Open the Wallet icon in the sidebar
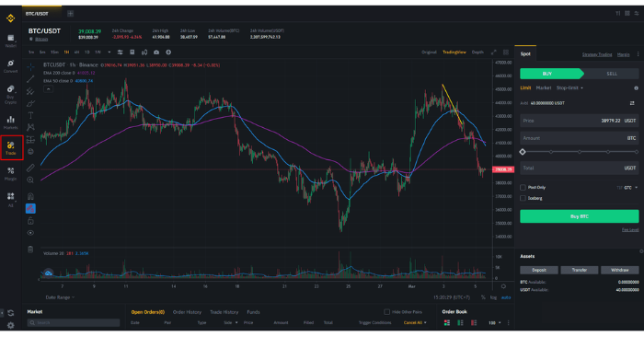Viewport: 644px width, 337px height. click(x=11, y=41)
